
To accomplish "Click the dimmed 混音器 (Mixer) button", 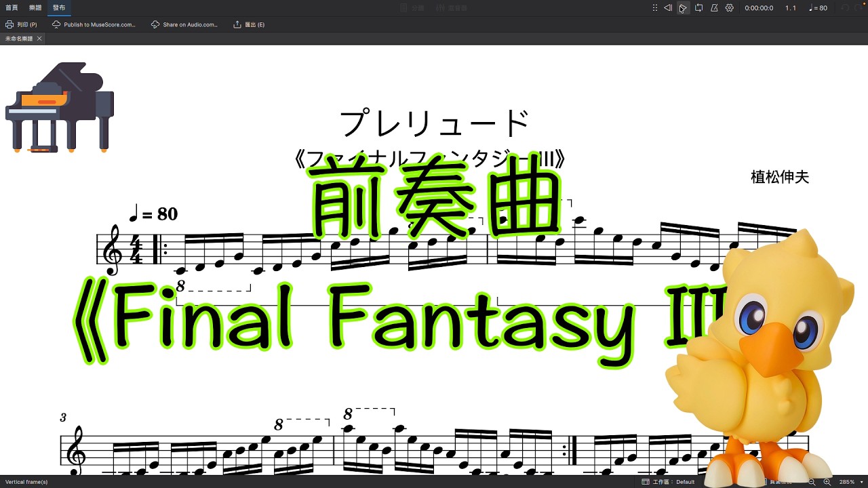I will 452,8.
